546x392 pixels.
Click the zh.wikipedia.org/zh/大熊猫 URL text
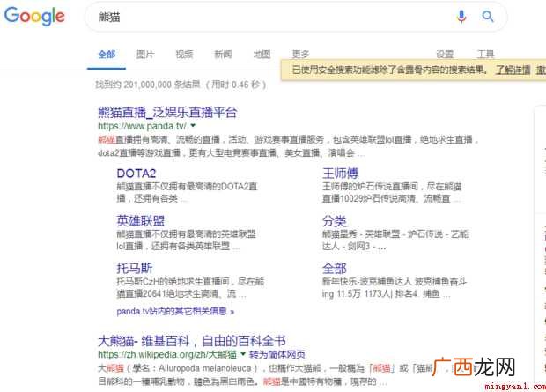pyautogui.click(x=167, y=355)
